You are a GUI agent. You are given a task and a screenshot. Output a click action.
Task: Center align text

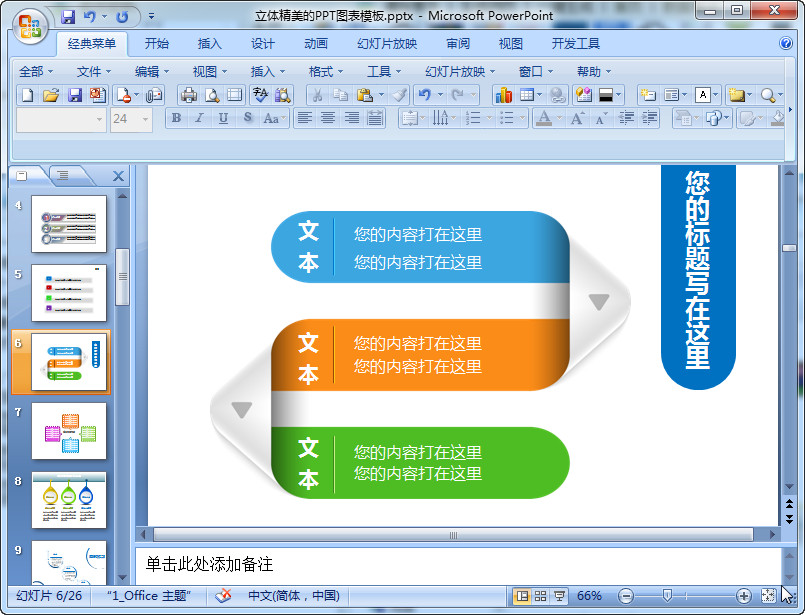pyautogui.click(x=328, y=119)
